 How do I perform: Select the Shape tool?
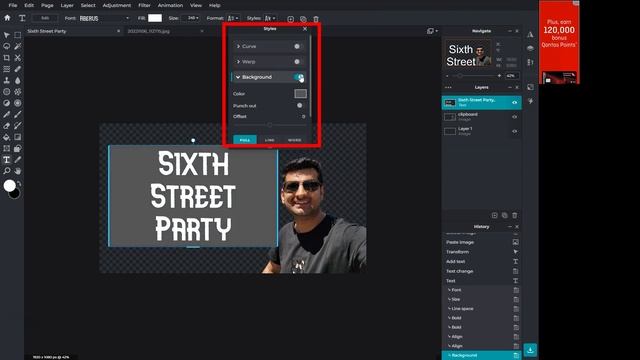tap(18, 149)
